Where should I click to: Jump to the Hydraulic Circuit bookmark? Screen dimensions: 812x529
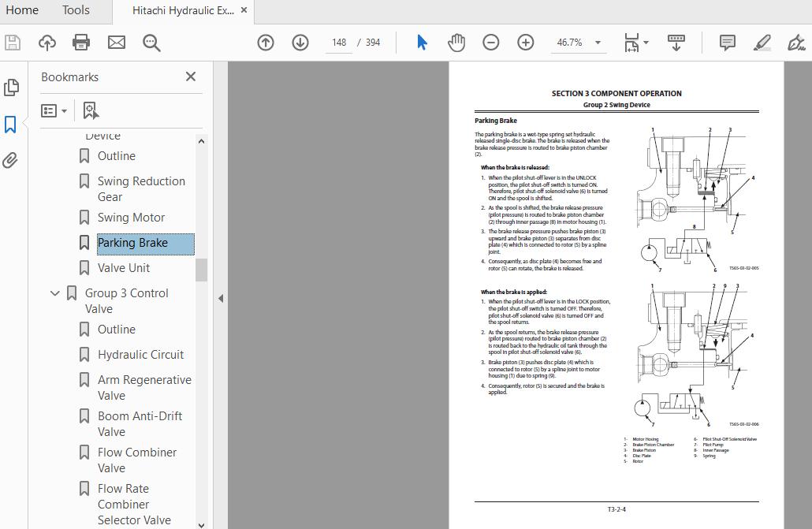[140, 355]
